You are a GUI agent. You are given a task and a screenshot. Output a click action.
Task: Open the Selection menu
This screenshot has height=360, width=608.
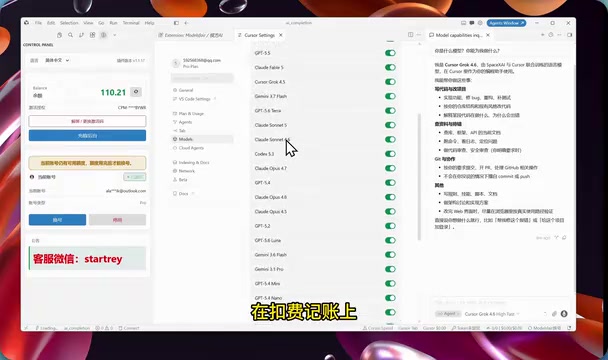point(69,23)
